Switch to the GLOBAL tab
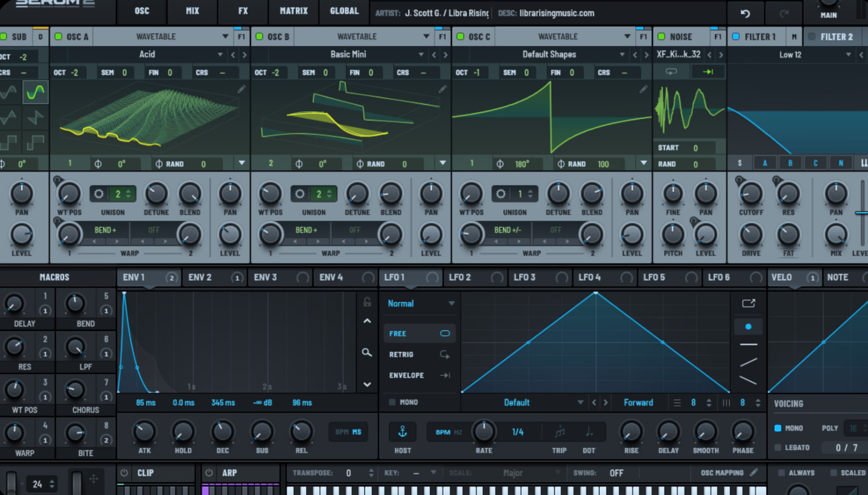The image size is (868, 495). (x=344, y=11)
